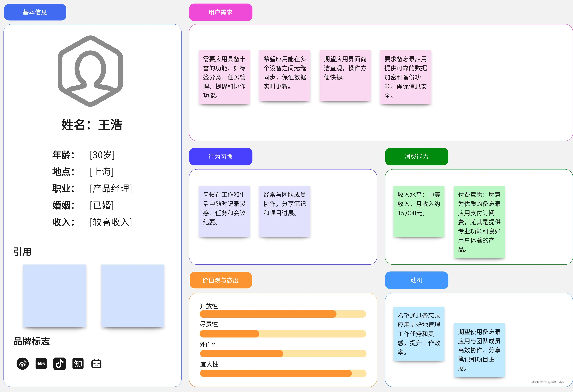573x392 pixels.
Task: Click the blue 动机 section label
Action: [x=416, y=280]
